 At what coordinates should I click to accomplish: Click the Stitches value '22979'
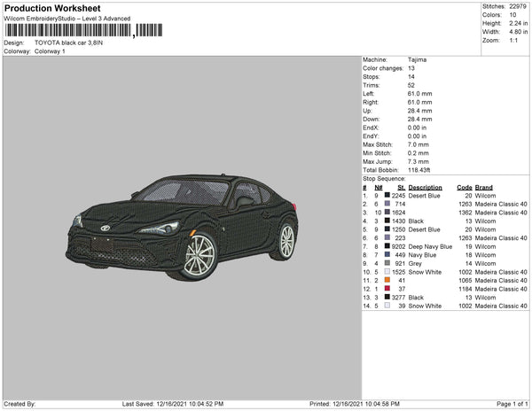tap(518, 6)
